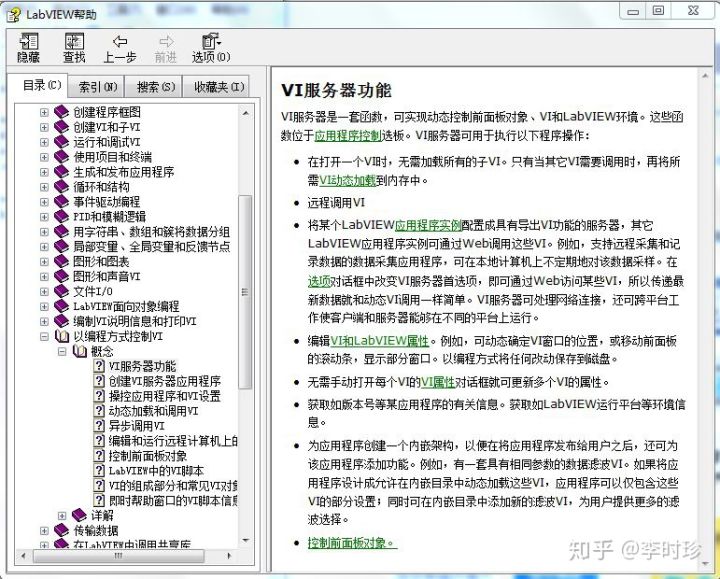Expand the 传输数据 tree node

tap(44, 531)
